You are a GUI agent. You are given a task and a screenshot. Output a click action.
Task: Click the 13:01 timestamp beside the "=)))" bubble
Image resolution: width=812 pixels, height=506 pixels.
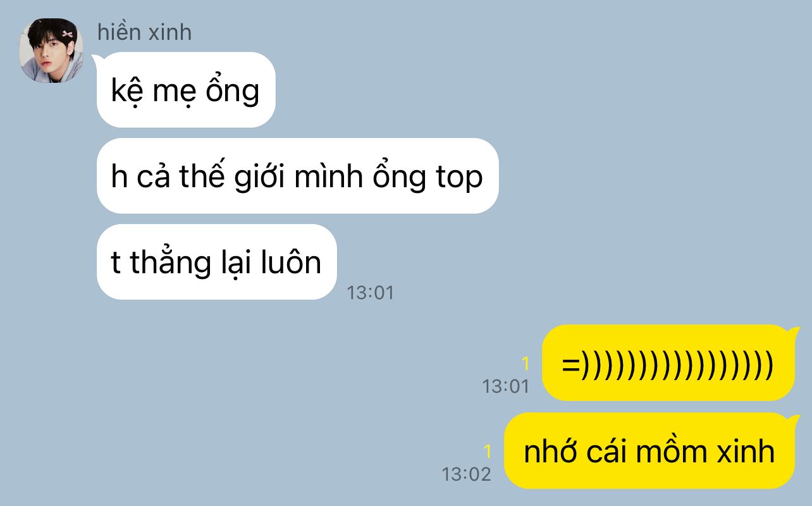pyautogui.click(x=505, y=386)
